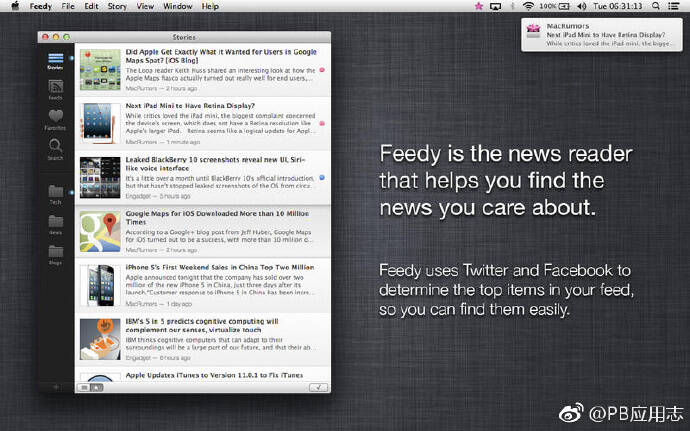
Task: Open the Stories section in the sidebar
Action: coord(55,61)
